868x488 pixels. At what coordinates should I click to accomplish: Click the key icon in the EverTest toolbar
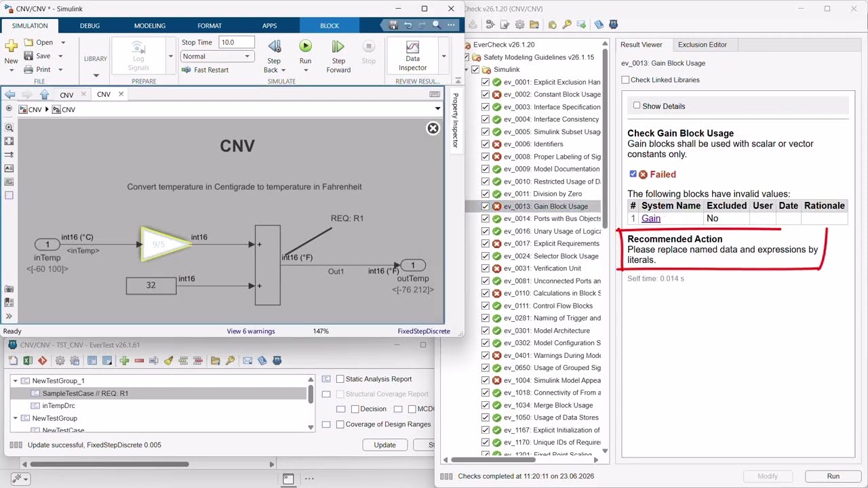[231, 361]
